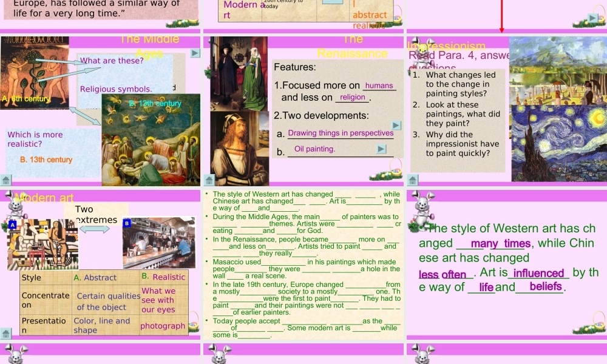Click the quote "Europe, has followed a similar way"

[x=97, y=8]
